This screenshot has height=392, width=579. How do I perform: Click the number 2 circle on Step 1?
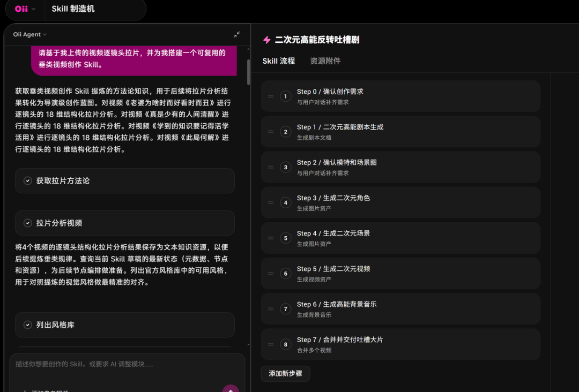click(x=285, y=132)
